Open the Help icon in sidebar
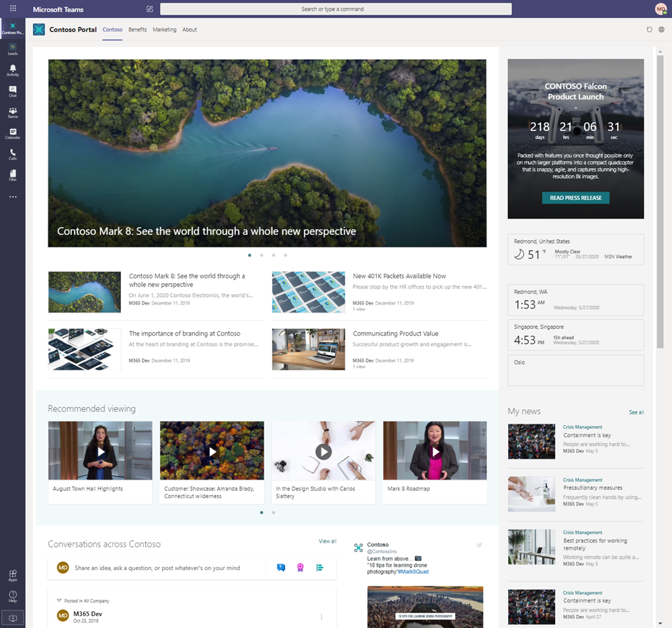 pyautogui.click(x=13, y=596)
